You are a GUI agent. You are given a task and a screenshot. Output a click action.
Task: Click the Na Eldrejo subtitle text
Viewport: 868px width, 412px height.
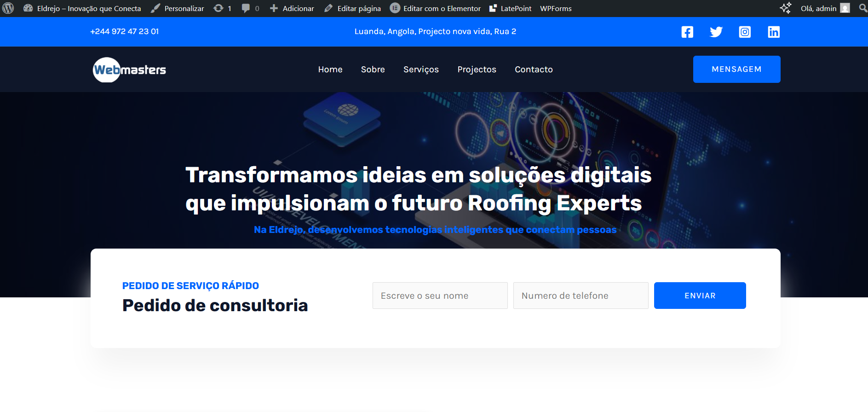pyautogui.click(x=435, y=229)
